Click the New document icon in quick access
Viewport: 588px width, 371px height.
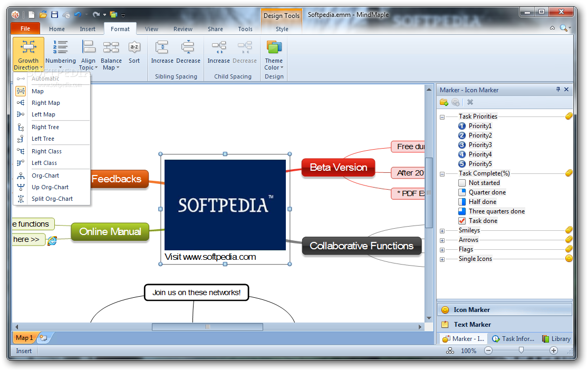coord(32,15)
